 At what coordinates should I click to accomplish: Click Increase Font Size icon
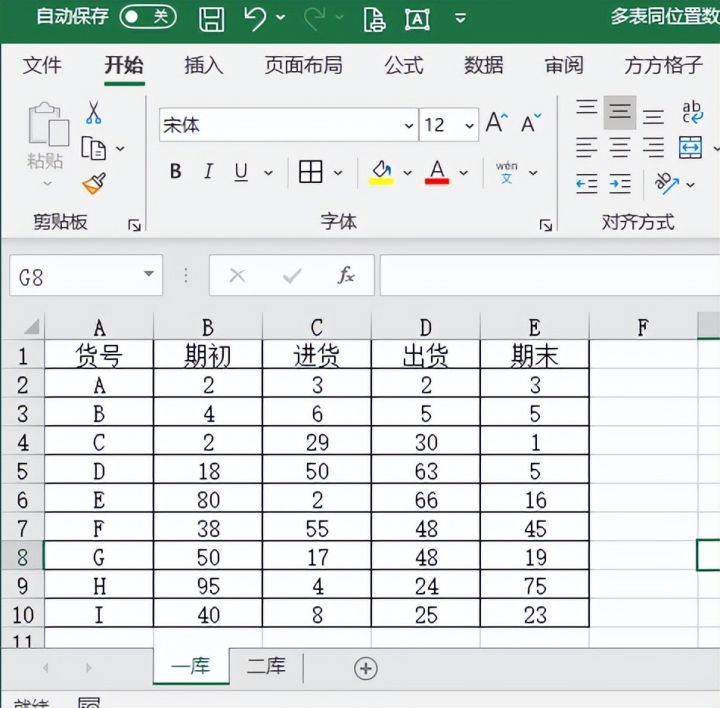[496, 123]
